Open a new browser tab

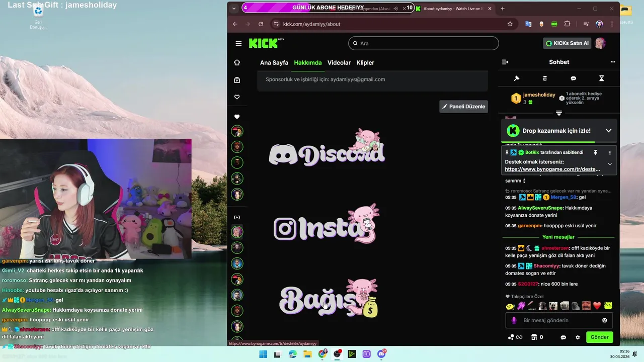click(502, 9)
